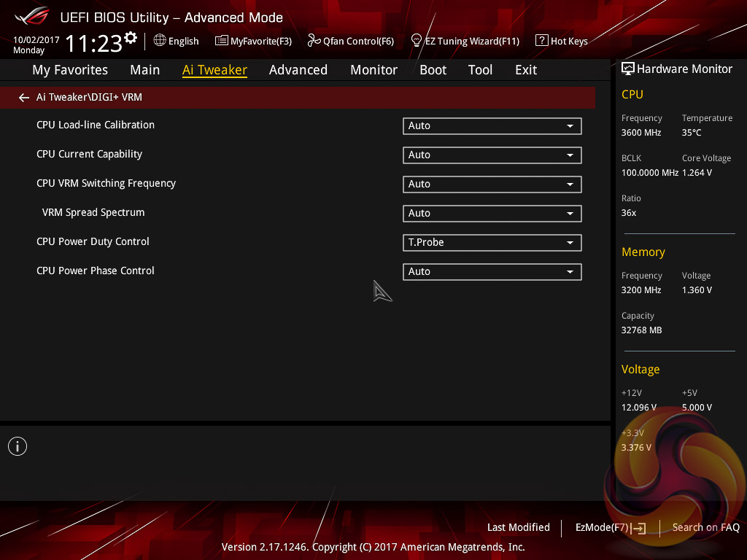747x560 pixels.
Task: Click the Hot Keys question mark icon
Action: [542, 41]
